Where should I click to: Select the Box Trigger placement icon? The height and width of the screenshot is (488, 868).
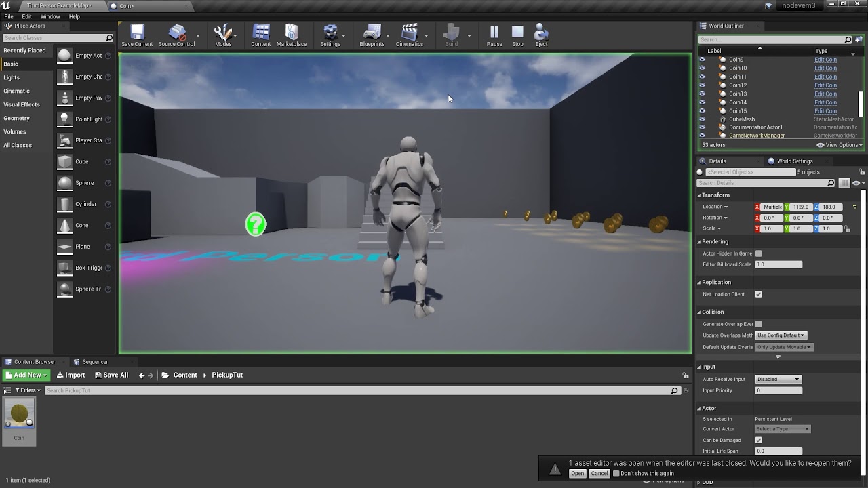click(64, 268)
